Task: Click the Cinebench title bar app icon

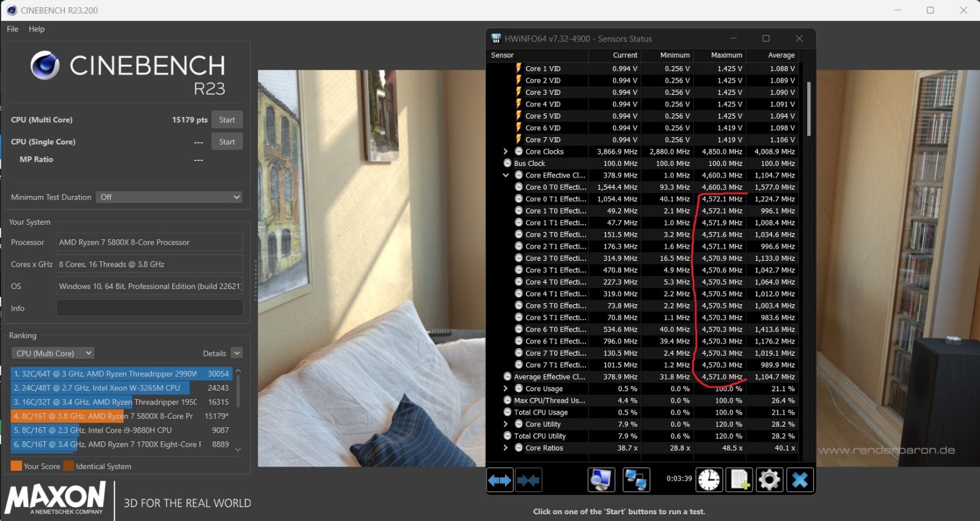Action: pos(12,10)
